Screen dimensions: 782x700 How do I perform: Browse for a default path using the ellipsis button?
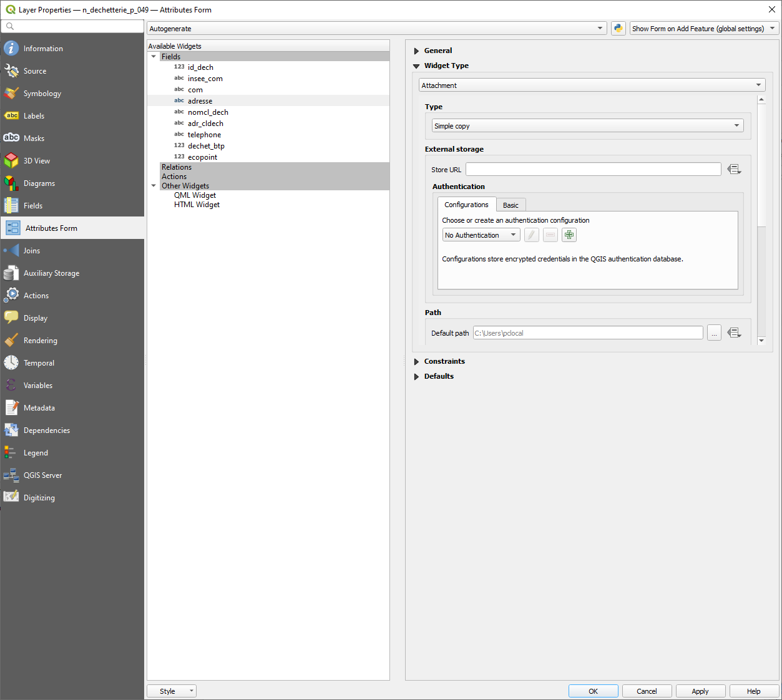[x=713, y=333]
